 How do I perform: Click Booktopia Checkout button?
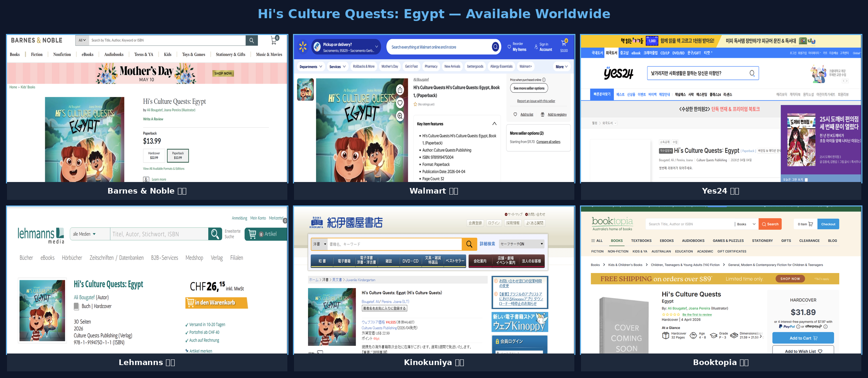(x=828, y=224)
